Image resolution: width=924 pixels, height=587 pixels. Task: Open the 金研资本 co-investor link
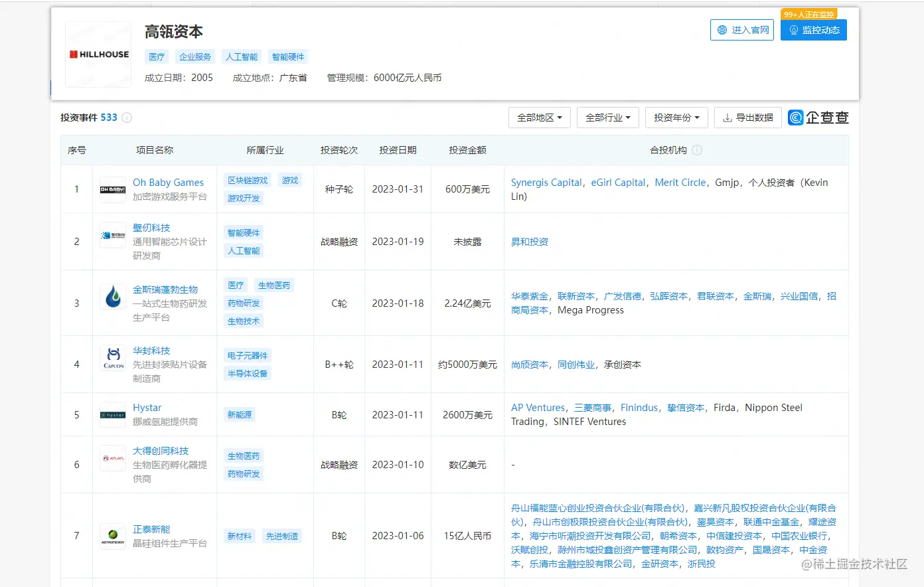tap(660, 564)
